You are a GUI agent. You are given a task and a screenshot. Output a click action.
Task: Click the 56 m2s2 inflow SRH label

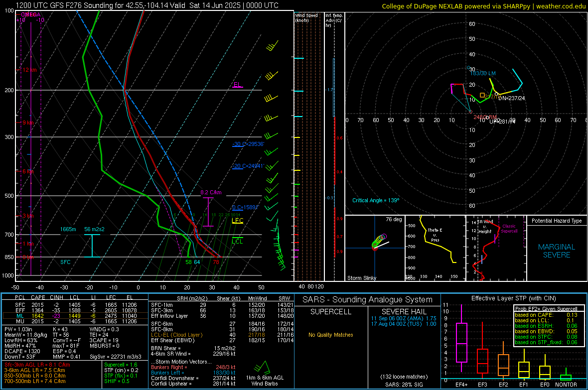pos(94,229)
